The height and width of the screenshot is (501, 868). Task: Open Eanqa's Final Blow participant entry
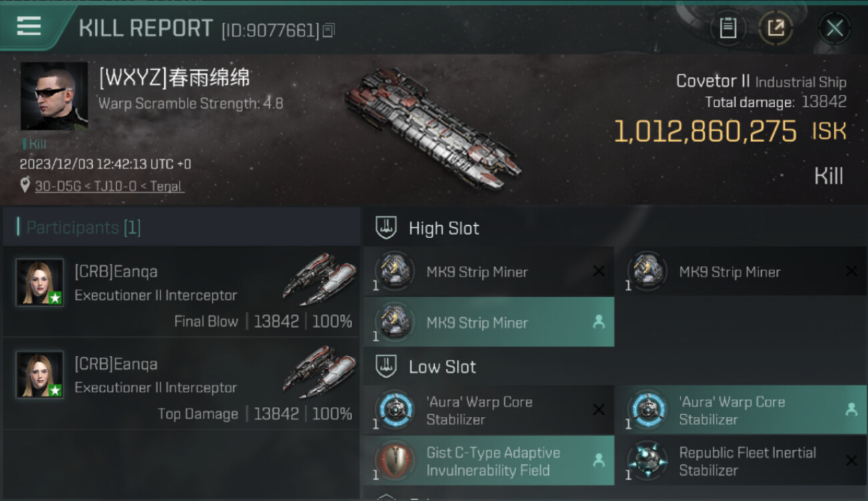(x=181, y=292)
